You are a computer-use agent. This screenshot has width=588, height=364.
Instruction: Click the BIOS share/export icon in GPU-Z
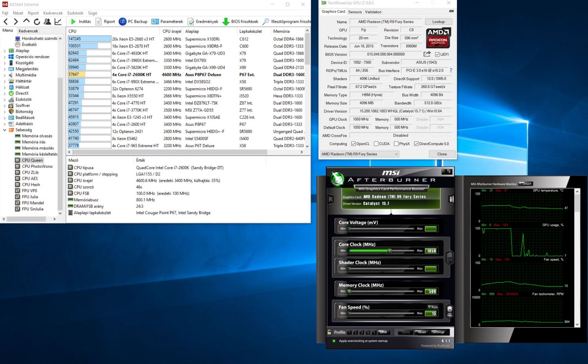pos(427,54)
